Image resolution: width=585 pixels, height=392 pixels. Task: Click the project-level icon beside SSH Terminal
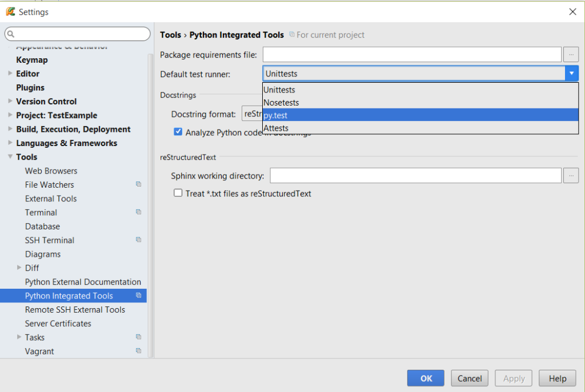click(138, 240)
